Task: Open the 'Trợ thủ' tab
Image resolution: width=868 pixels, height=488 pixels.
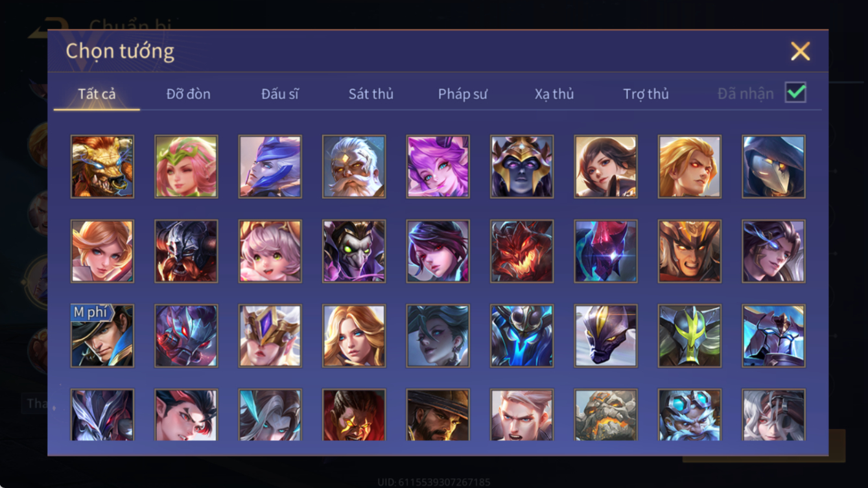Action: (x=646, y=94)
